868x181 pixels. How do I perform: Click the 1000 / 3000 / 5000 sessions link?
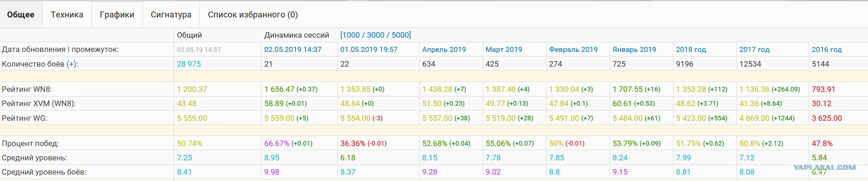376,35
